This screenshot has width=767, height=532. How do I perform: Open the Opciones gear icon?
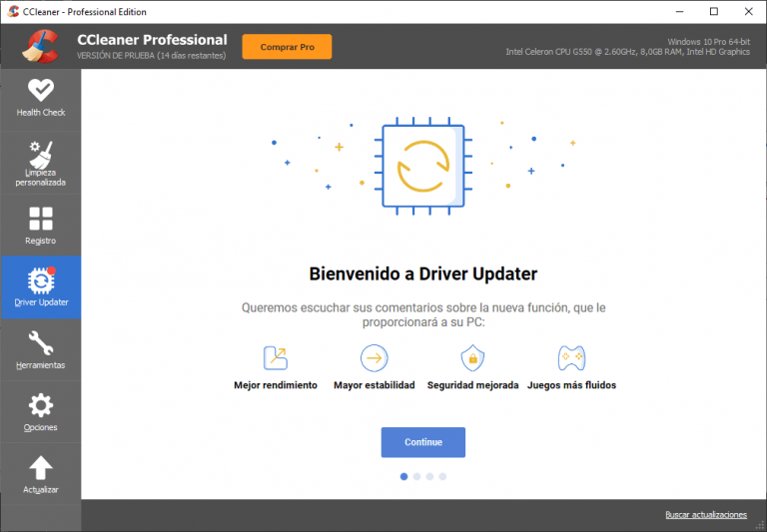pyautogui.click(x=41, y=405)
